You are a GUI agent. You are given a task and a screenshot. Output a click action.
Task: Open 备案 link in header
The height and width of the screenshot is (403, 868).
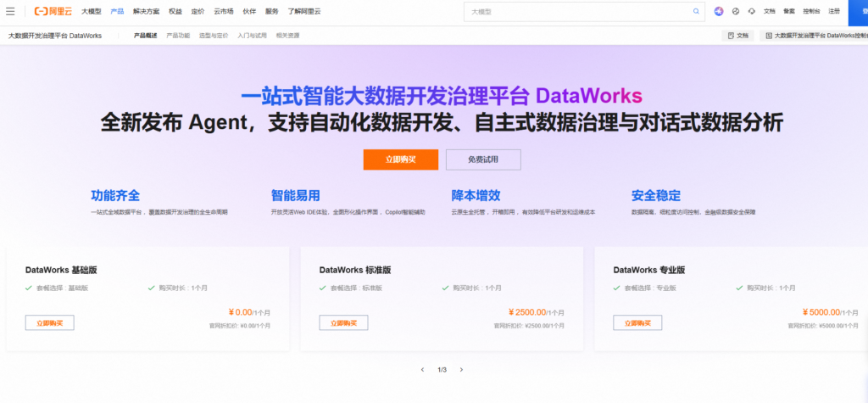tap(789, 11)
